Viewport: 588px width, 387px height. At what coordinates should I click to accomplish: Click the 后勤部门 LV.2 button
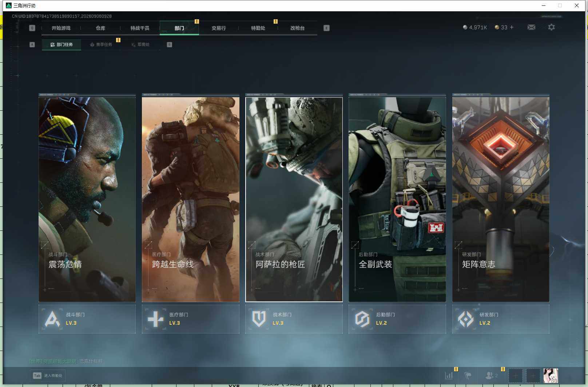tap(397, 319)
